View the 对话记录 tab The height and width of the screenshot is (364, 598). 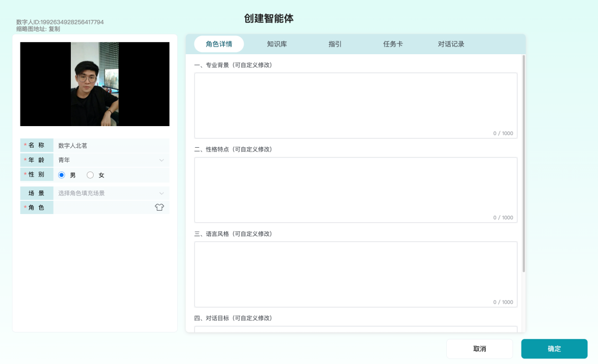pyautogui.click(x=451, y=44)
